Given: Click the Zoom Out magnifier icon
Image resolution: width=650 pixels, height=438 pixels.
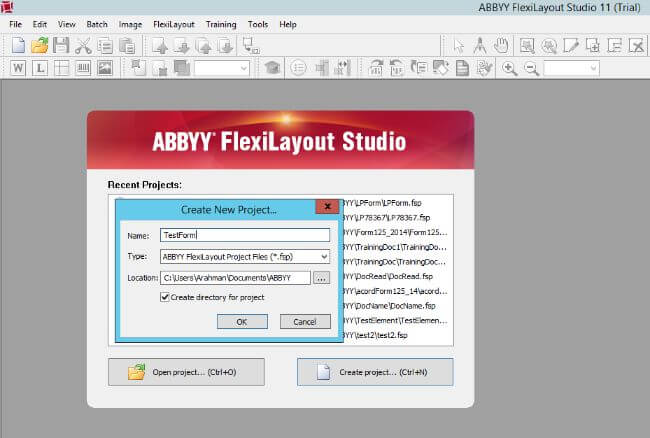Looking at the screenshot, I should (531, 68).
